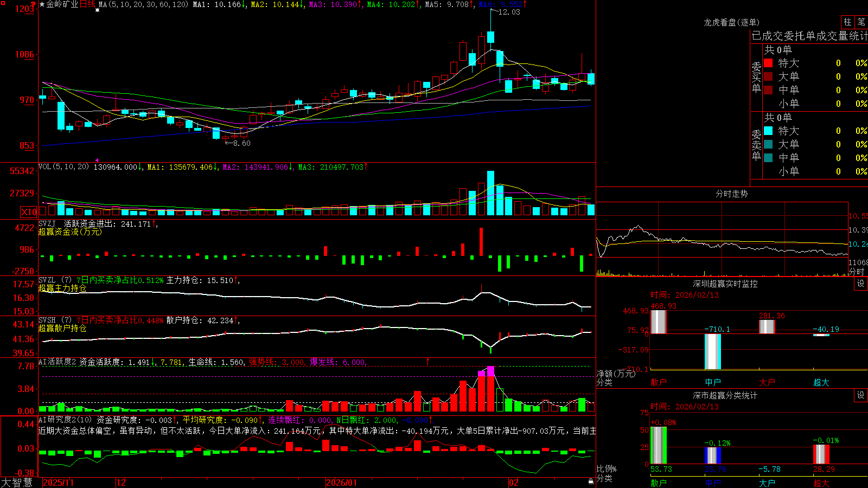The height and width of the screenshot is (488, 868).
Task: Click the red 特大 buy-order swatch
Action: 768,63
